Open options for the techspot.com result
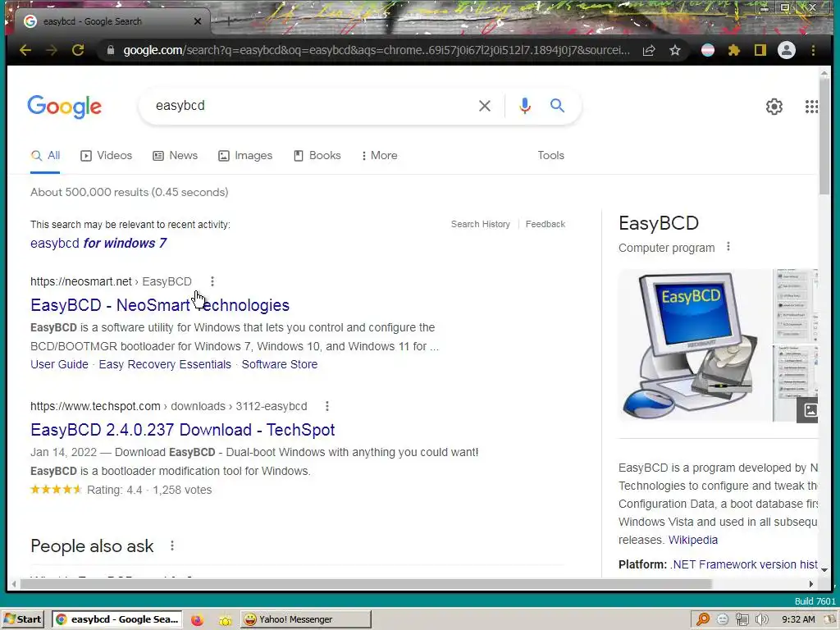Image resolution: width=840 pixels, height=630 pixels. (326, 406)
